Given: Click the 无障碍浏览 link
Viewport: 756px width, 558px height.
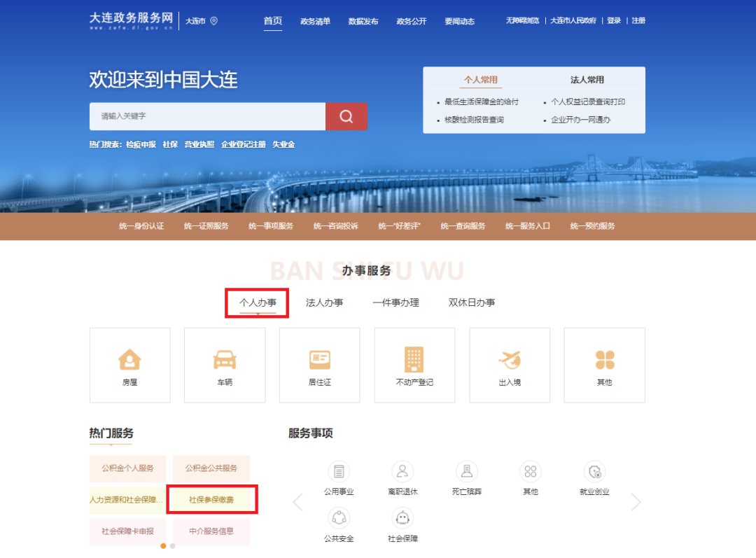Looking at the screenshot, I should click(522, 20).
